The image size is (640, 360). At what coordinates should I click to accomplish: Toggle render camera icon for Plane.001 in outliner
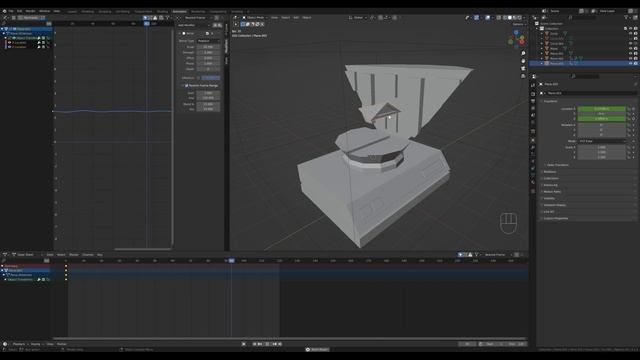coord(636,53)
